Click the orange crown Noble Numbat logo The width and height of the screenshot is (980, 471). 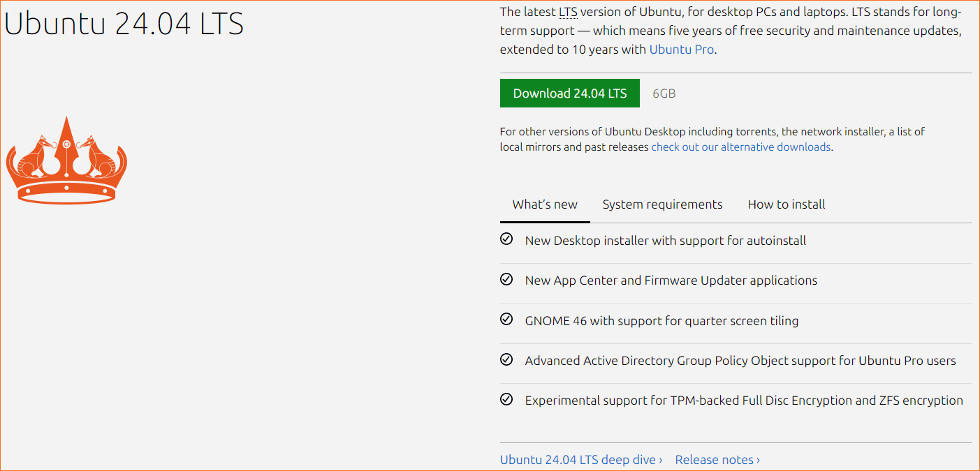(66, 160)
